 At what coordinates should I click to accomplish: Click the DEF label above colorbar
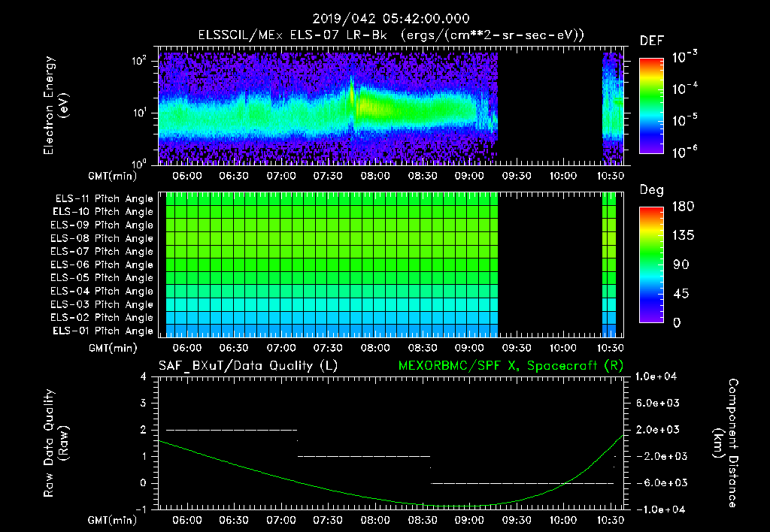(x=652, y=41)
